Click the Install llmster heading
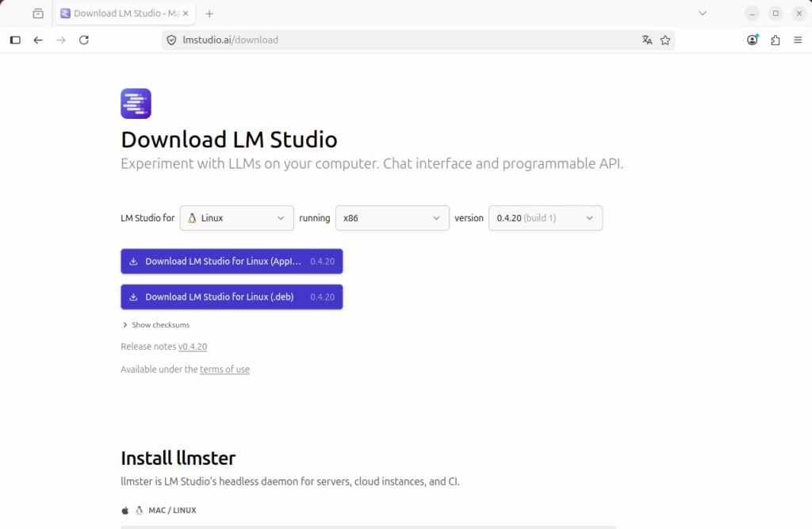 click(x=178, y=458)
